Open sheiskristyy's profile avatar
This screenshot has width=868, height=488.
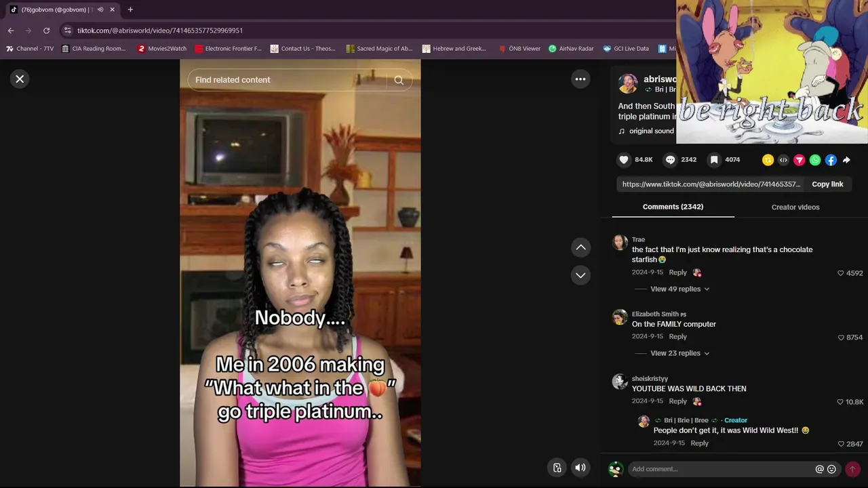pyautogui.click(x=620, y=382)
